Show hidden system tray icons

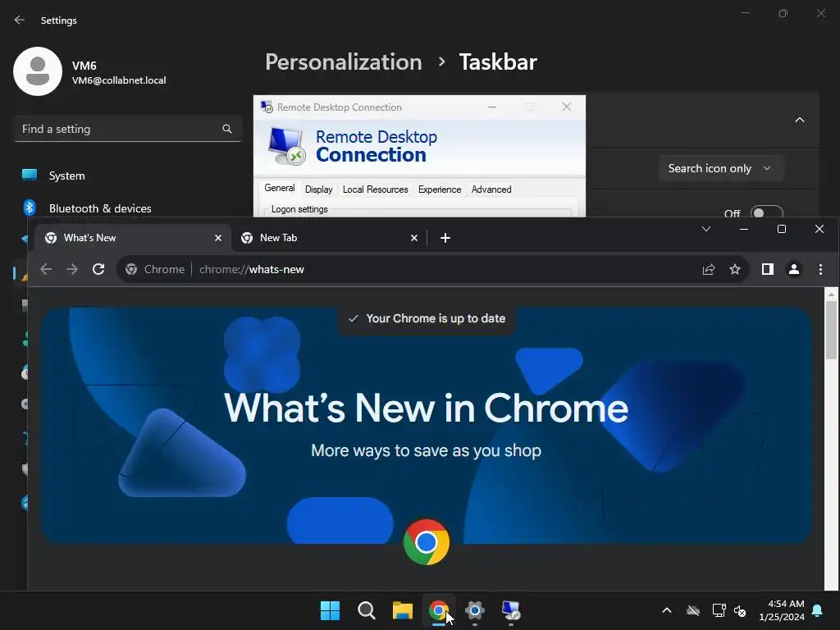pos(667,610)
